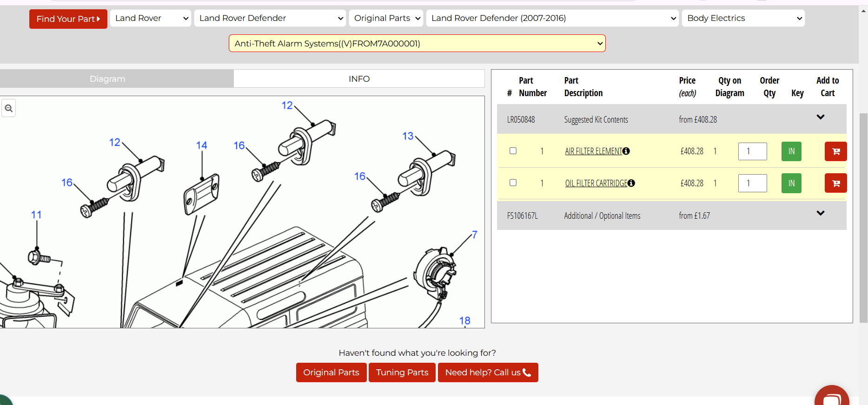
Task: Click diagram callout number 18
Action: [465, 320]
